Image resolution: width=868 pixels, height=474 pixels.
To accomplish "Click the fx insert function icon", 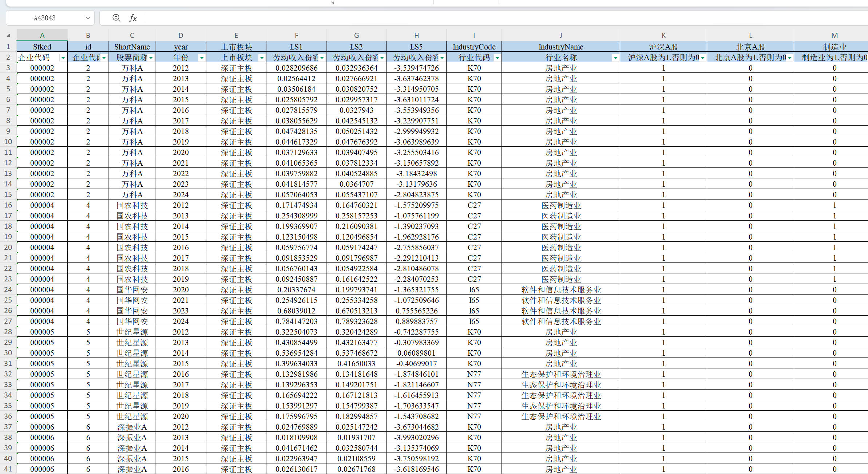I will [x=133, y=18].
